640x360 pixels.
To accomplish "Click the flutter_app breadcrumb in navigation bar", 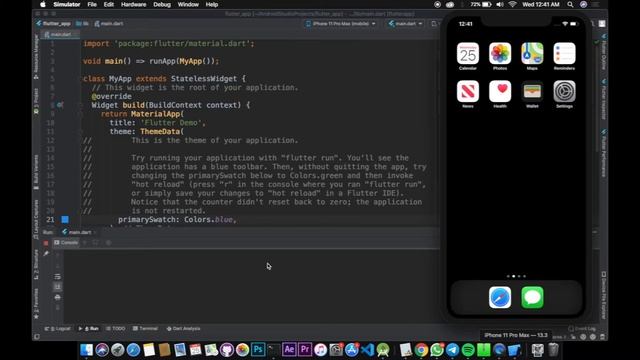I will coord(53,24).
